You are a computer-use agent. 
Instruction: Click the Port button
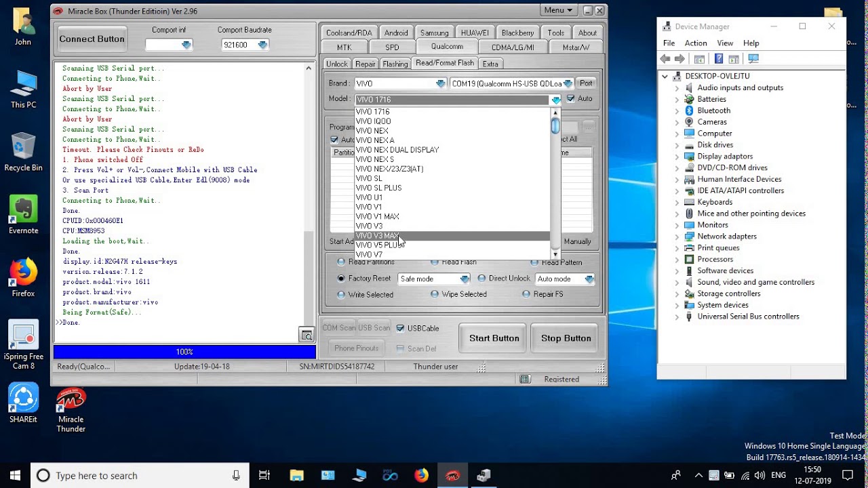click(586, 83)
